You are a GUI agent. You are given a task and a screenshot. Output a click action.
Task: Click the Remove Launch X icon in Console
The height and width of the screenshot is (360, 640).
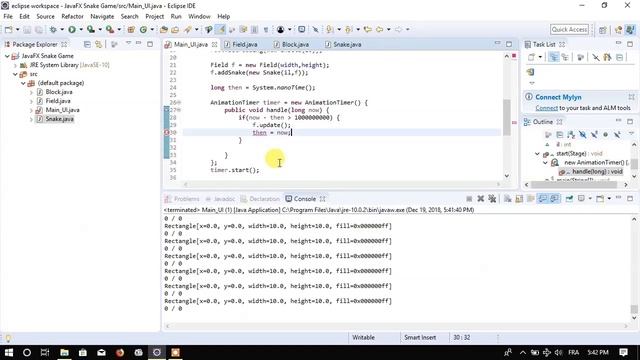[481, 199]
